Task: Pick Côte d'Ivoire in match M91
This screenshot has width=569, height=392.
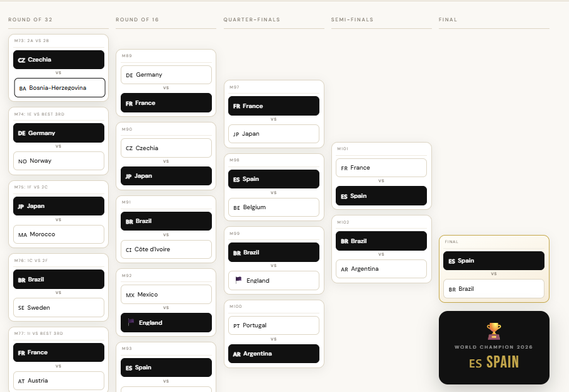Action: (x=166, y=249)
